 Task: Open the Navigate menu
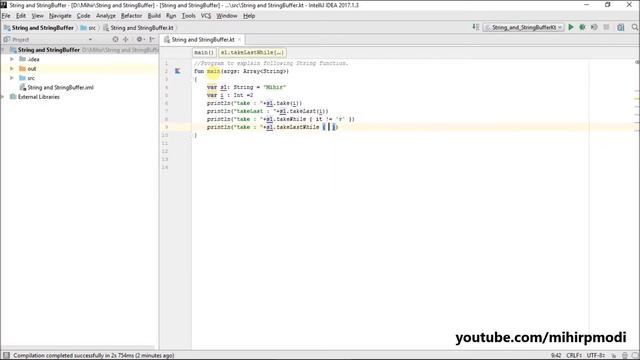60,16
